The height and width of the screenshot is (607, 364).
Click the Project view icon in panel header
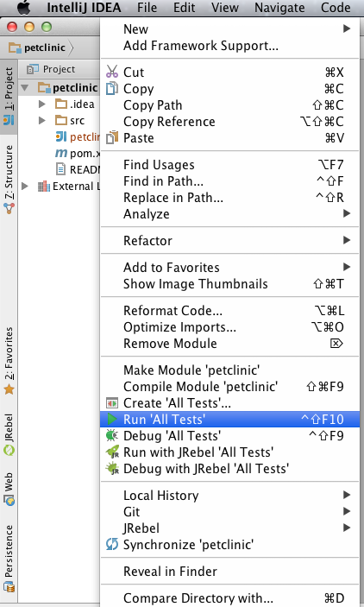pyautogui.click(x=32, y=69)
